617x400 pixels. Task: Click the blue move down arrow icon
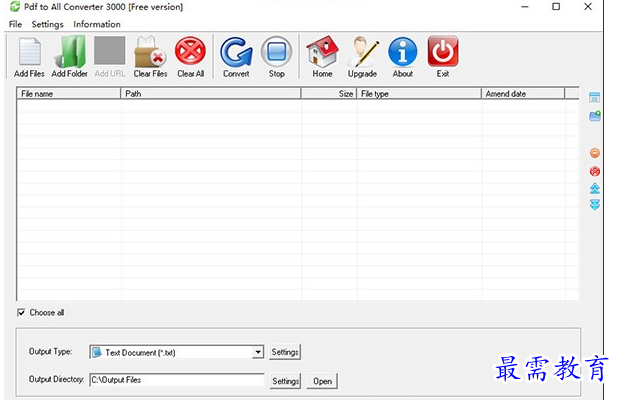tap(595, 205)
